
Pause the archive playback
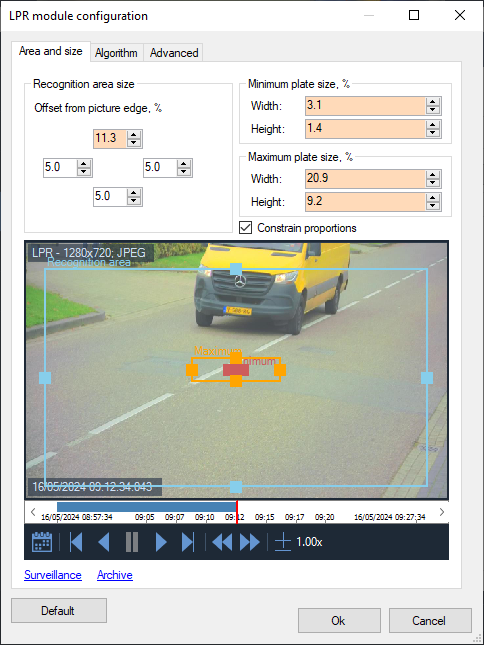coord(132,542)
